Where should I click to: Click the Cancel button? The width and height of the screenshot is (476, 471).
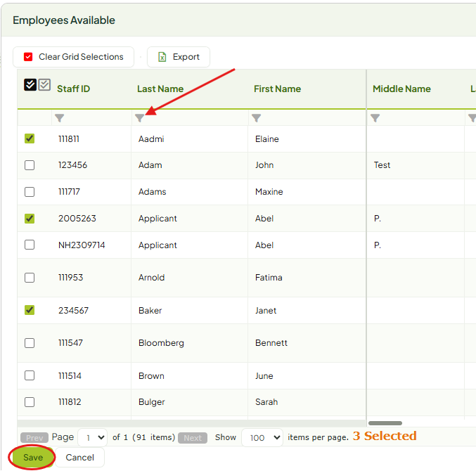point(80,458)
